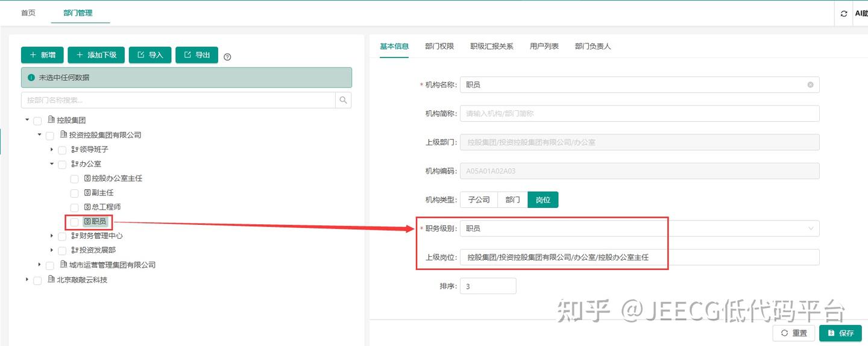The width and height of the screenshot is (868, 346).
Task: Open the 基本信息 tab
Action: tap(394, 46)
